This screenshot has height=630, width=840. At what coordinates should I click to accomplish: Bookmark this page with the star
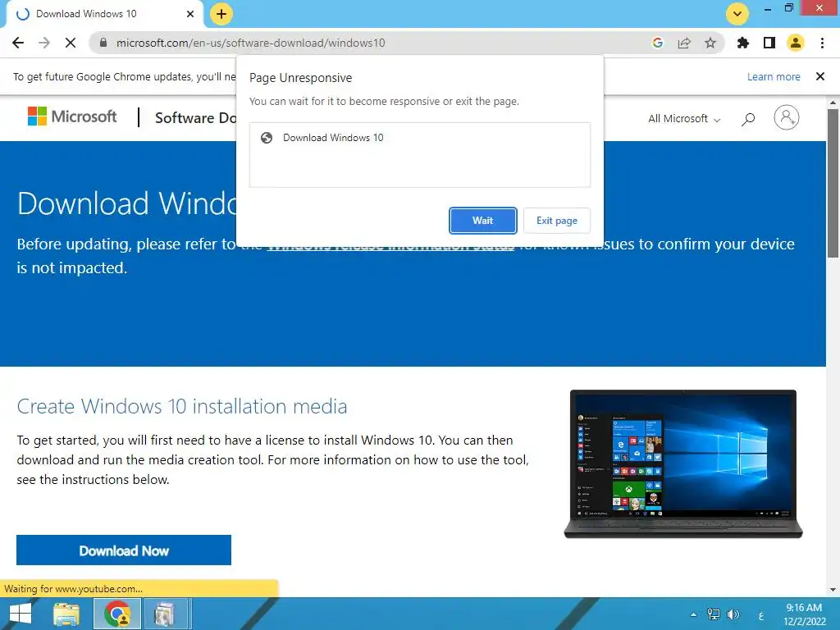(710, 43)
